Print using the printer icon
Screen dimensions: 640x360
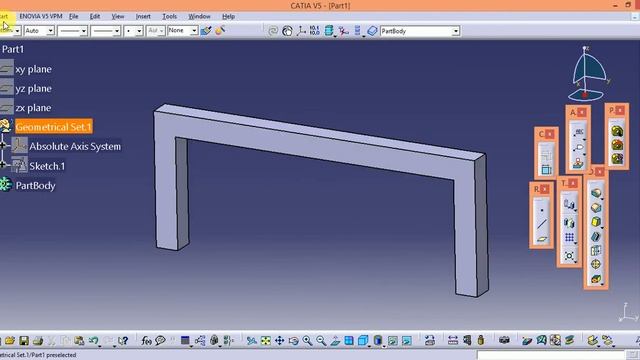point(38,340)
